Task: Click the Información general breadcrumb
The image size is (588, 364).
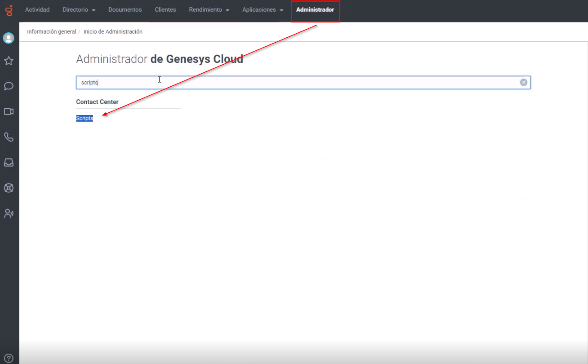Action: coord(51,31)
